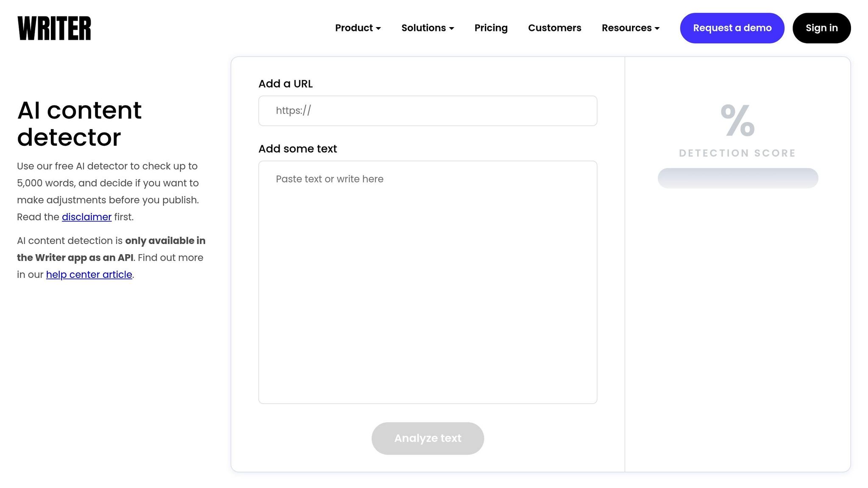
Task: Click the Product menu caret arrow
Action: (378, 28)
